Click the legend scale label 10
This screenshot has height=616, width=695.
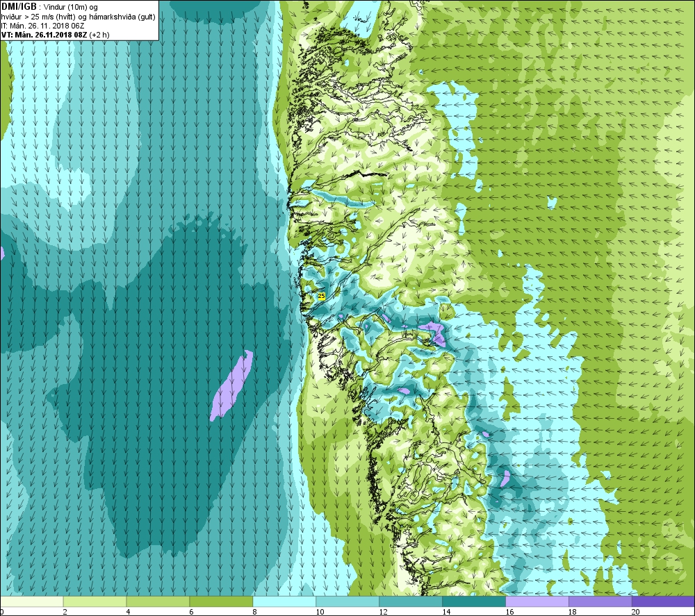point(320,612)
